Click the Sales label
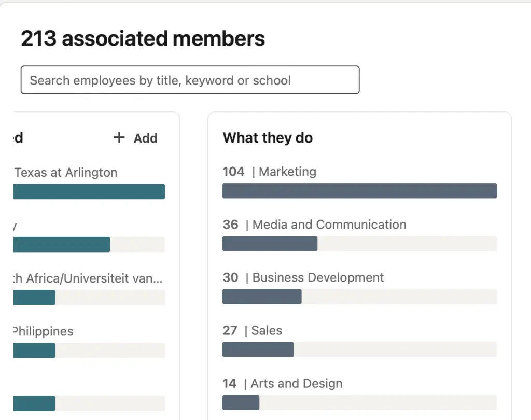Viewport: 531px width, 420px height. [267, 330]
